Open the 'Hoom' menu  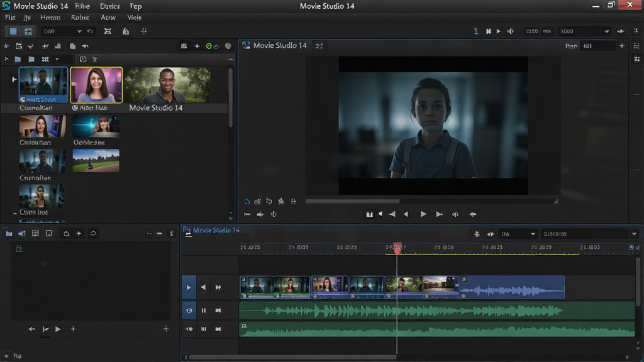click(x=50, y=18)
